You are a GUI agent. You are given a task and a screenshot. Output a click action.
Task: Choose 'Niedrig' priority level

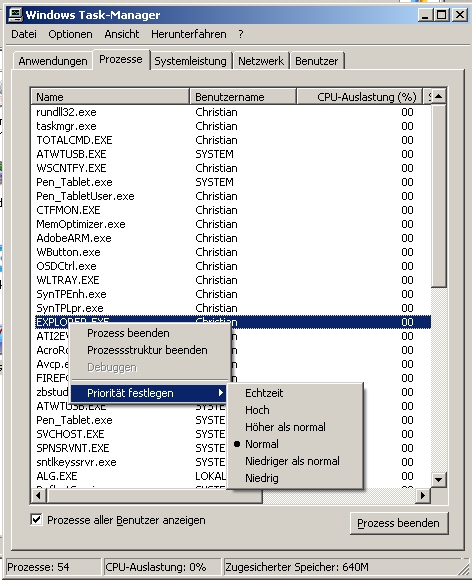[x=262, y=478]
